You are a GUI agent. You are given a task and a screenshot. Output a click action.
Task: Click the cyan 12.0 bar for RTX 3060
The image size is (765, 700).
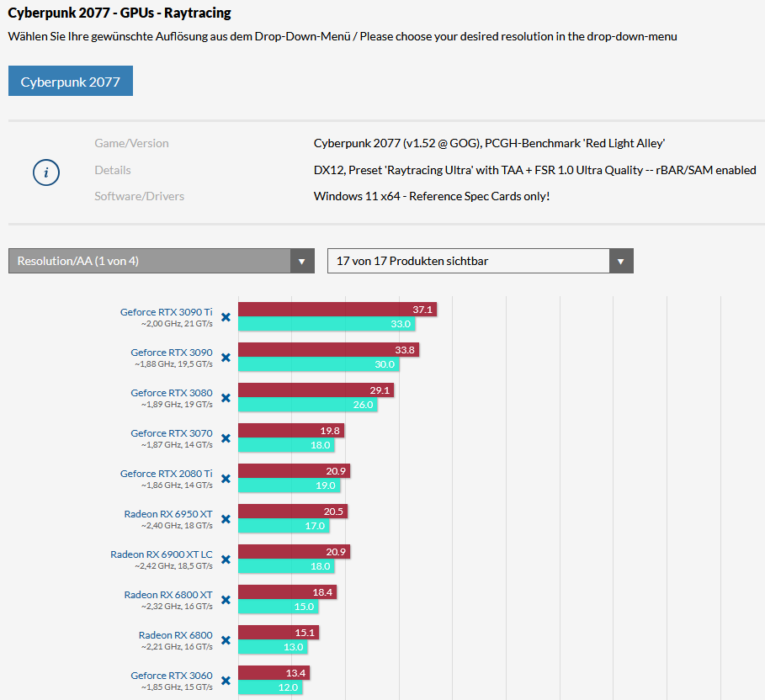click(x=271, y=687)
